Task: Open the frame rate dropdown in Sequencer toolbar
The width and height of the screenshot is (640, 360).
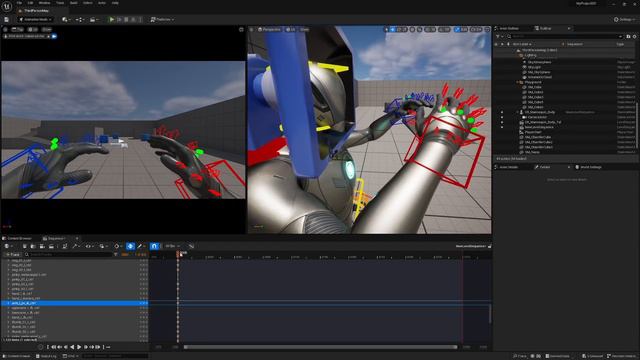Action: tap(172, 246)
